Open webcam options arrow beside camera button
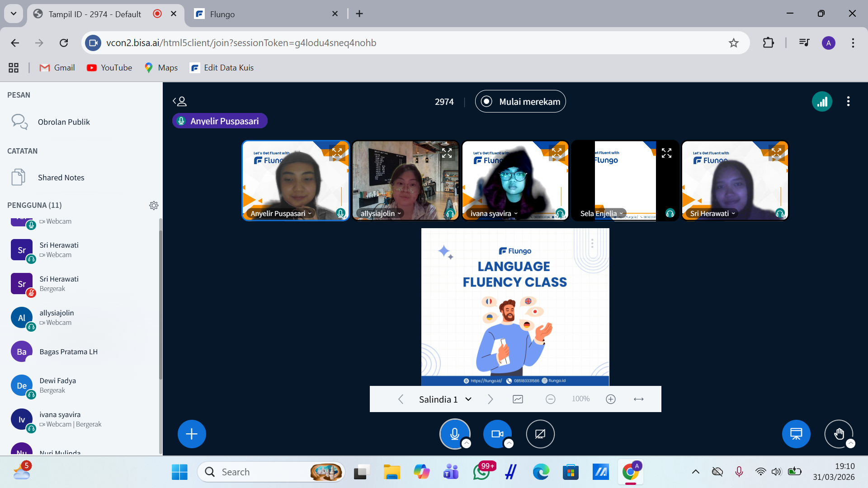 pos(509,444)
